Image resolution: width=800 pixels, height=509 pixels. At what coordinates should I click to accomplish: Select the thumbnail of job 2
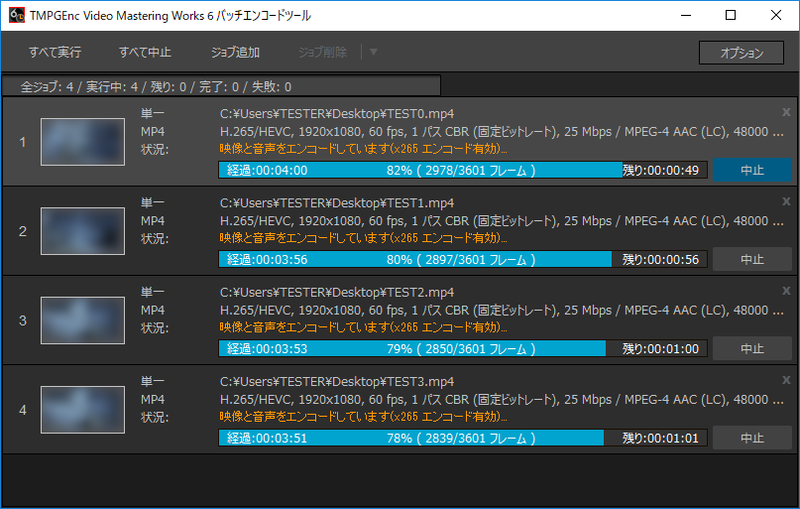pyautogui.click(x=83, y=231)
